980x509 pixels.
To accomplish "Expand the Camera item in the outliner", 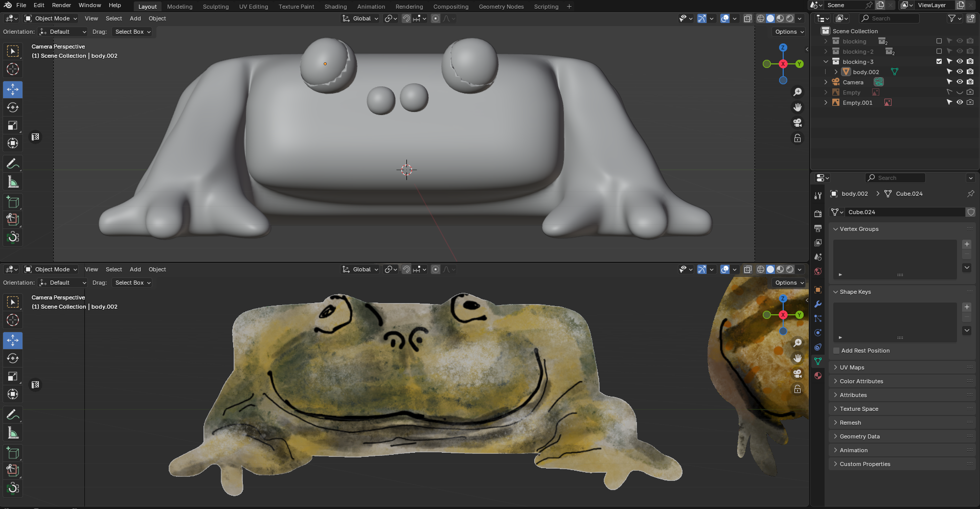I will pos(826,82).
